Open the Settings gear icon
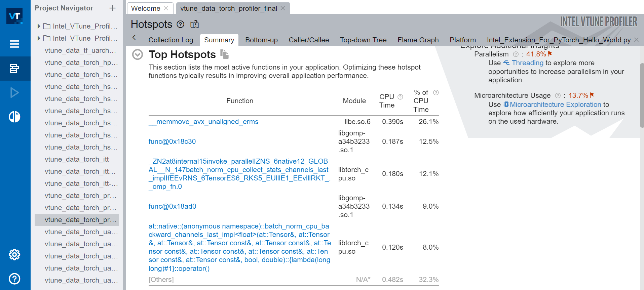Viewport: 644px width, 290px height. pyautogui.click(x=14, y=254)
